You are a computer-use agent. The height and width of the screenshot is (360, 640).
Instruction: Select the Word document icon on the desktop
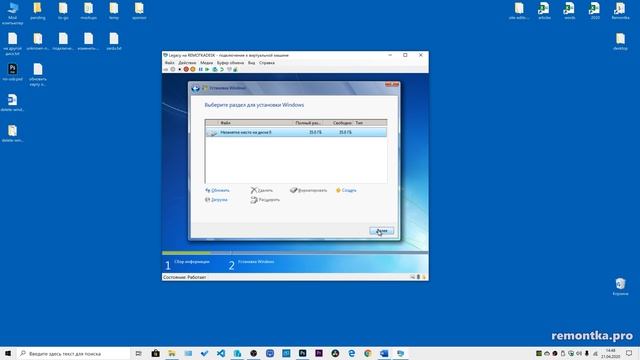13,102
